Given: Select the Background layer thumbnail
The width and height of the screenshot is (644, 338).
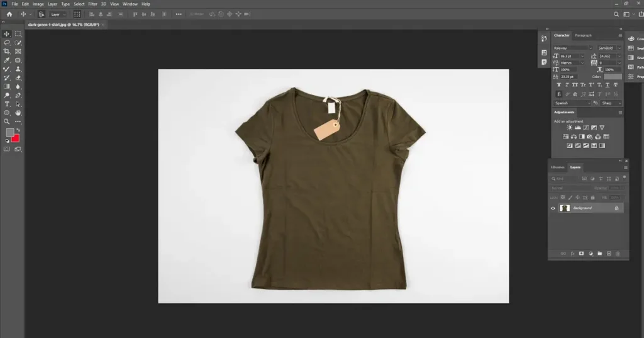Looking at the screenshot, I should click(565, 208).
